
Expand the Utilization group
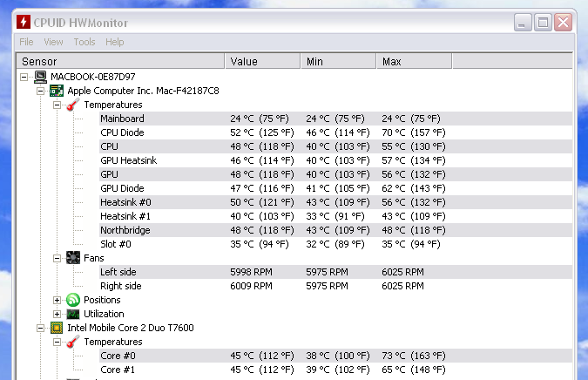57,314
